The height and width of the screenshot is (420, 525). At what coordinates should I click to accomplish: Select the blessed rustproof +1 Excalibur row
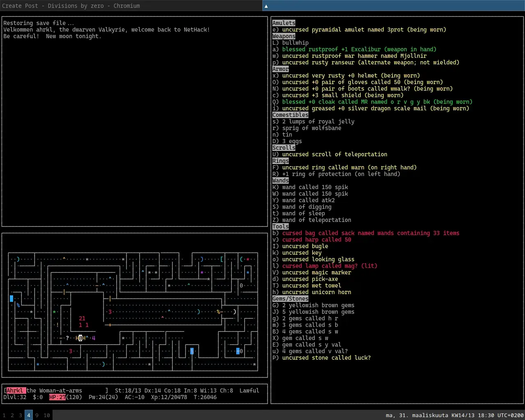[354, 49]
